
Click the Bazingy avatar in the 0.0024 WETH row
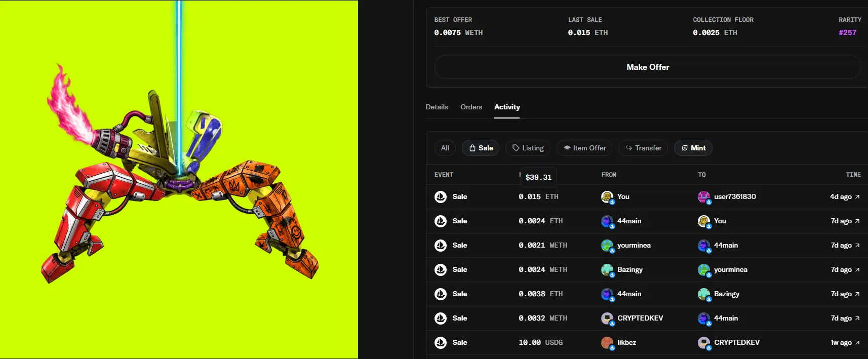[x=607, y=270]
